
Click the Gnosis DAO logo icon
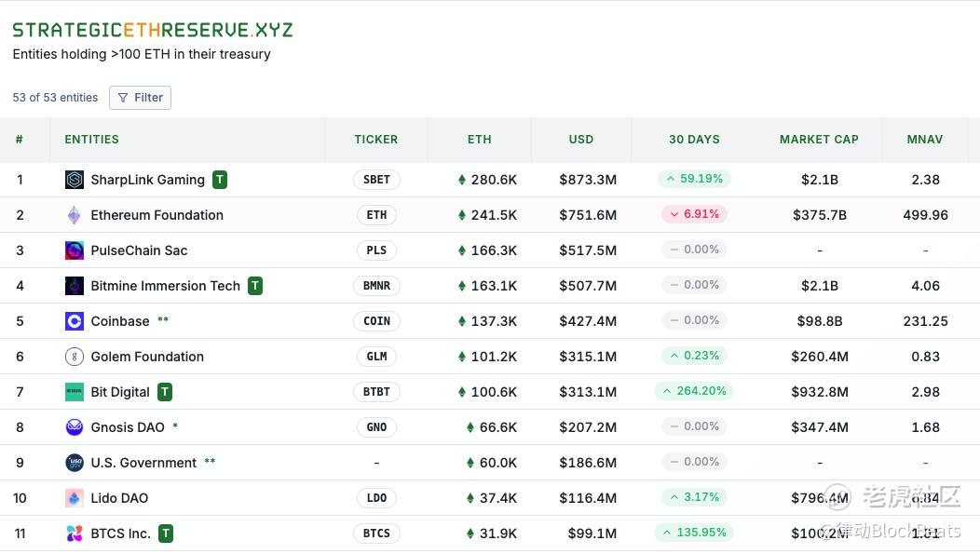75,427
